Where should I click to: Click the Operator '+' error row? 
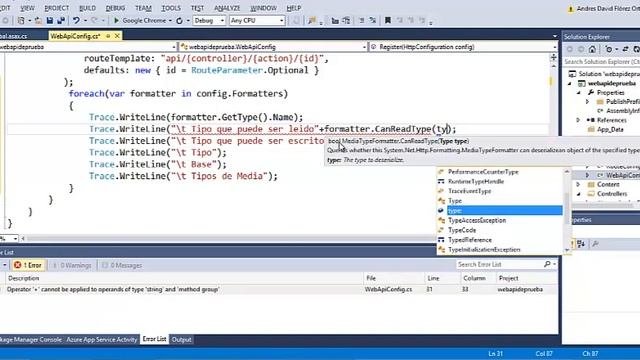click(279, 289)
